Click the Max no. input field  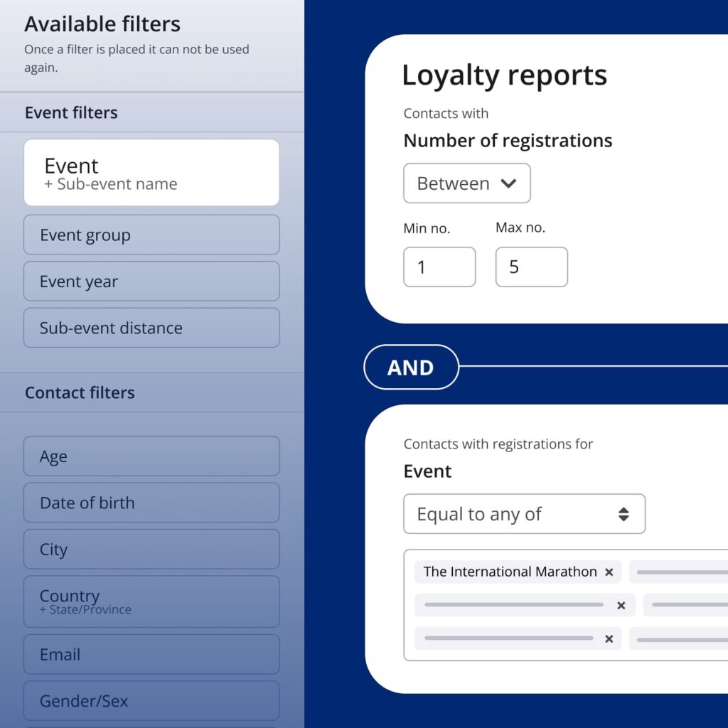tap(531, 267)
